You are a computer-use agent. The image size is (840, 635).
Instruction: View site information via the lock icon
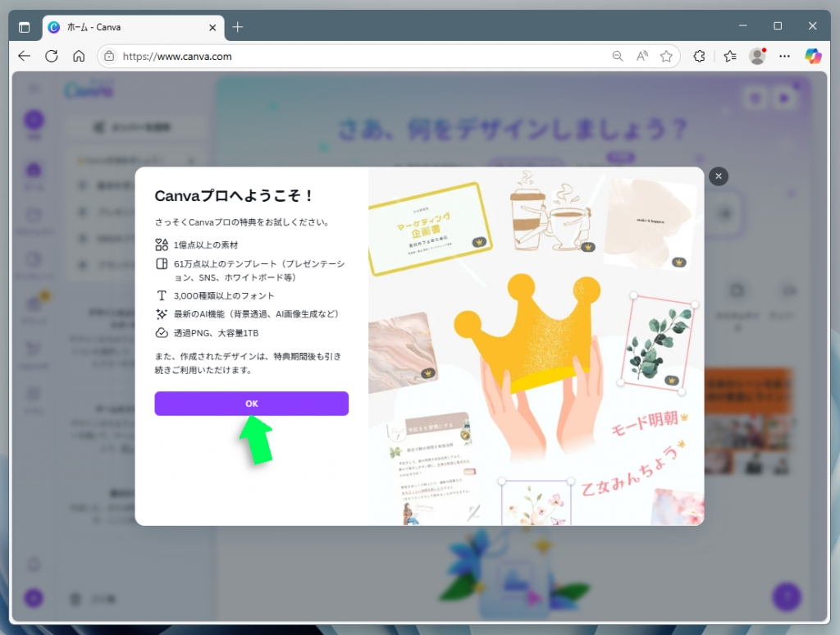point(110,56)
